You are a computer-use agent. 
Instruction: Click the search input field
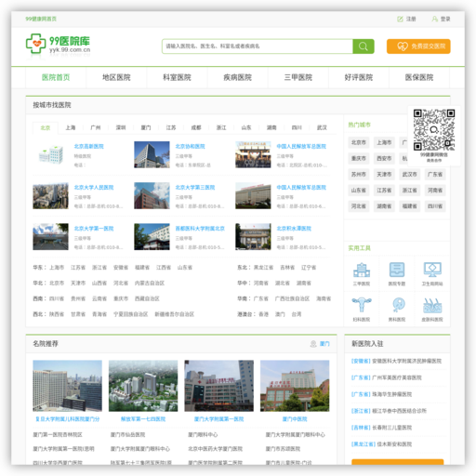click(258, 46)
